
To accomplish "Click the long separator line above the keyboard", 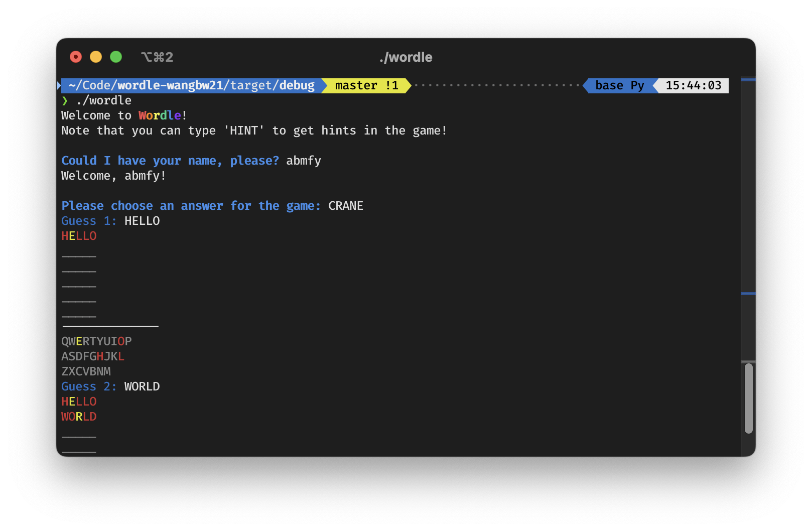I will pos(110,326).
